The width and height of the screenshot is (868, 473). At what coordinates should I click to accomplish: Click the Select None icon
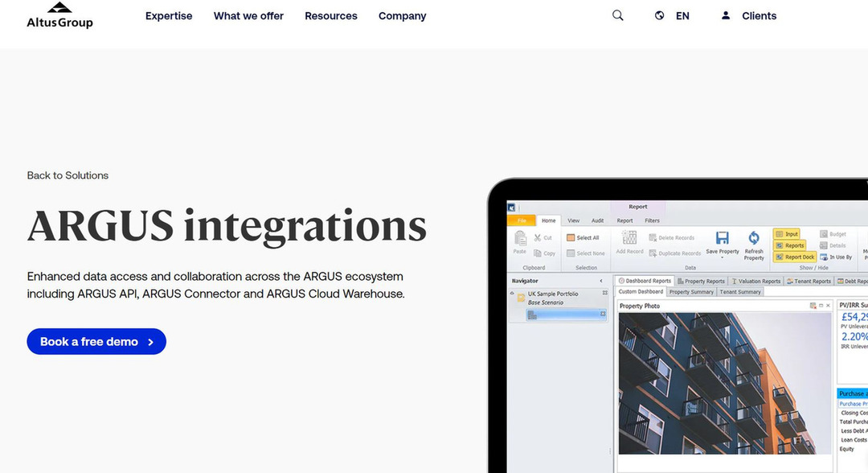(x=571, y=253)
